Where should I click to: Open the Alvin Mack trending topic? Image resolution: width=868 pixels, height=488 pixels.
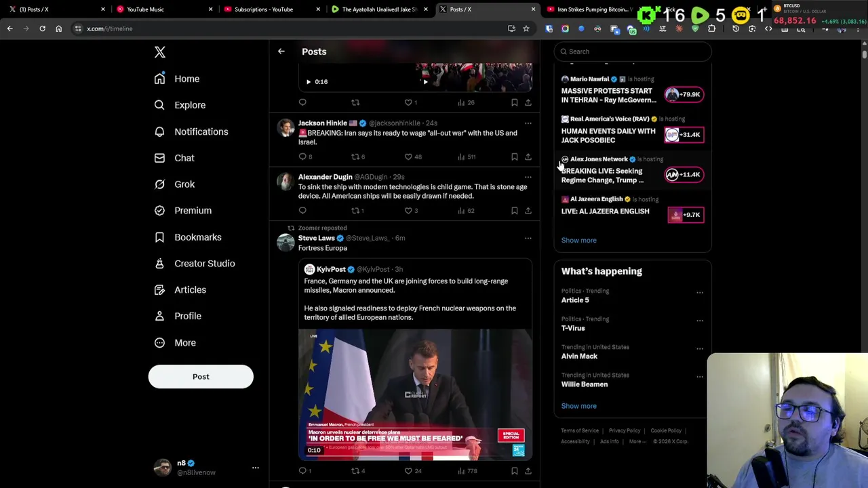[579, 357]
